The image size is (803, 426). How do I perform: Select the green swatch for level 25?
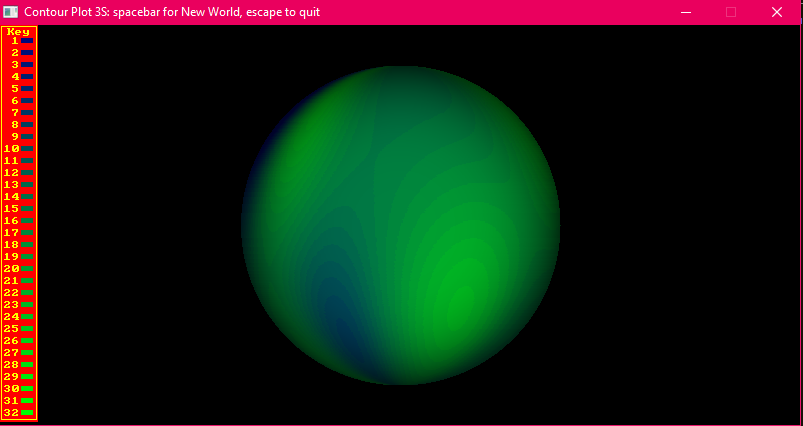[x=28, y=329]
